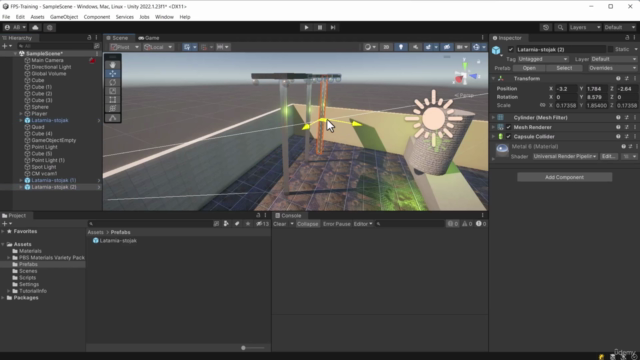Open the Editor dropdown in Console
640x360 pixels.
coord(363,224)
